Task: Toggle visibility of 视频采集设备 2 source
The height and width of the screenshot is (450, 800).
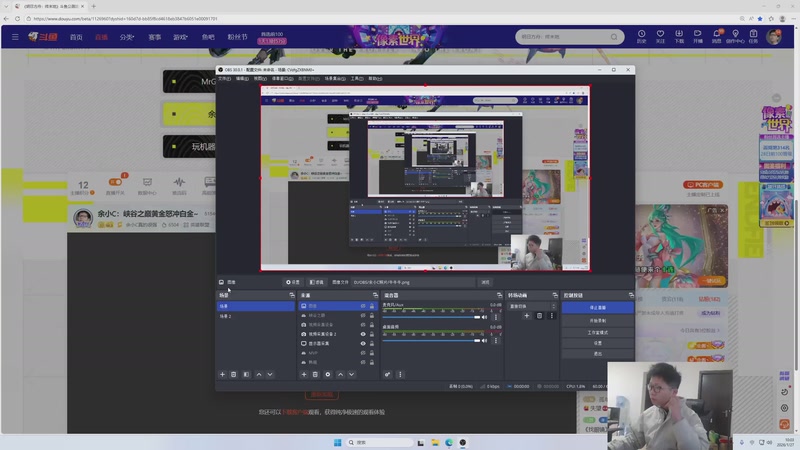Action: [363, 334]
